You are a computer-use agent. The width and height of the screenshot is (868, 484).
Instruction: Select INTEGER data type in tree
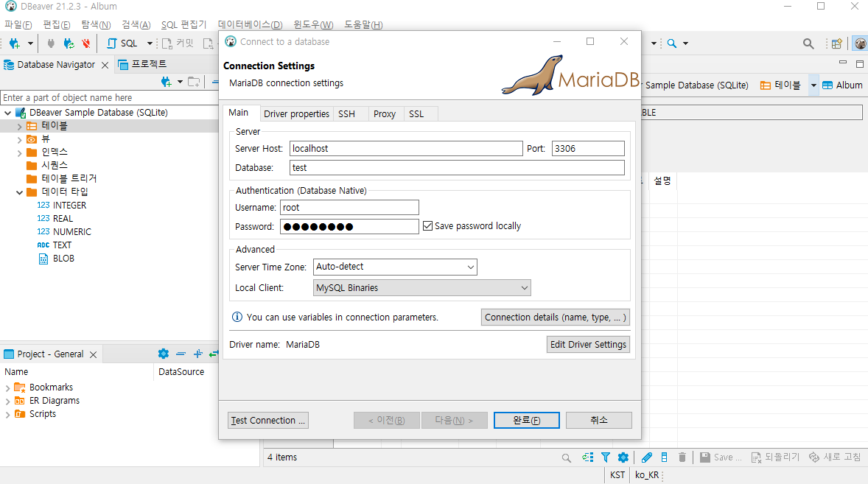[x=70, y=206]
